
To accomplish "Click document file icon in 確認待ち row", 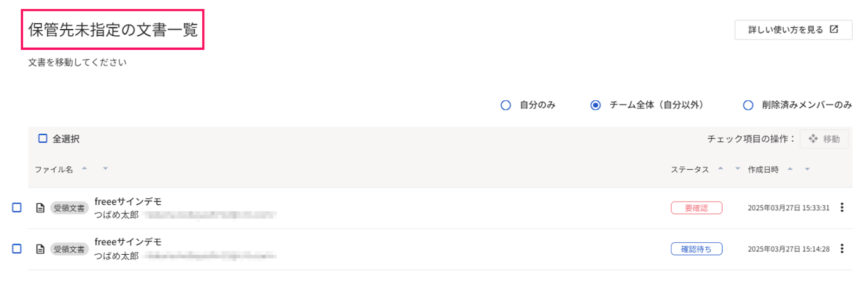I will (40, 249).
